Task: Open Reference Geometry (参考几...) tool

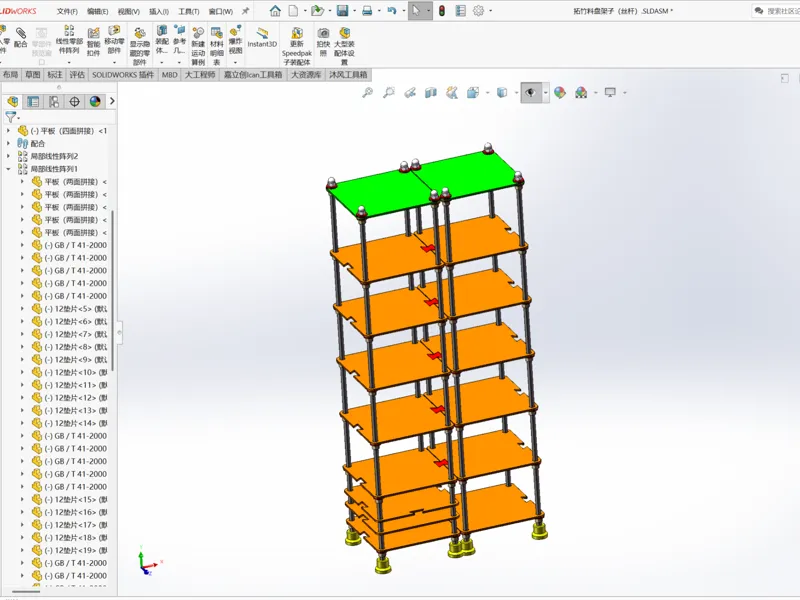Action: pyautogui.click(x=179, y=39)
